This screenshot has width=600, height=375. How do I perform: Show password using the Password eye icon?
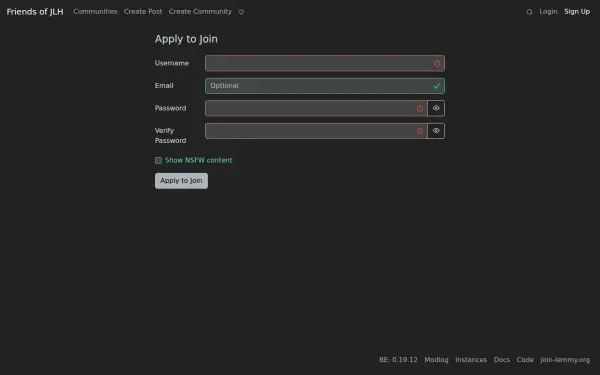(436, 108)
